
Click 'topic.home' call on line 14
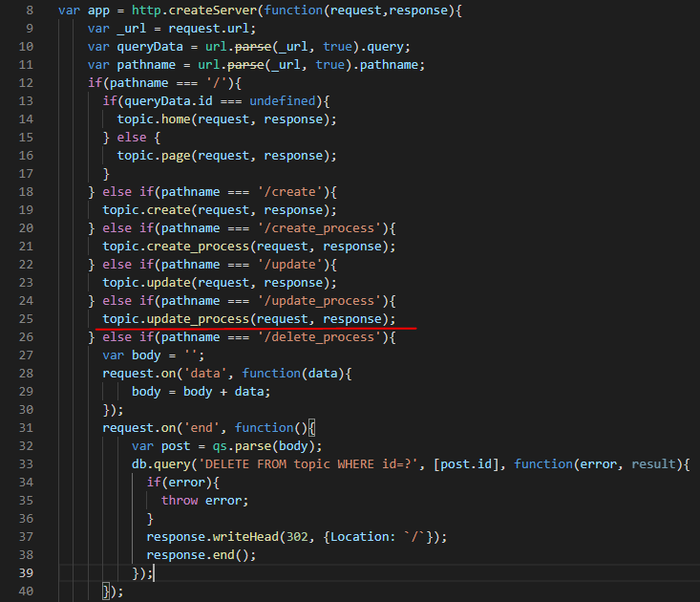pos(154,119)
